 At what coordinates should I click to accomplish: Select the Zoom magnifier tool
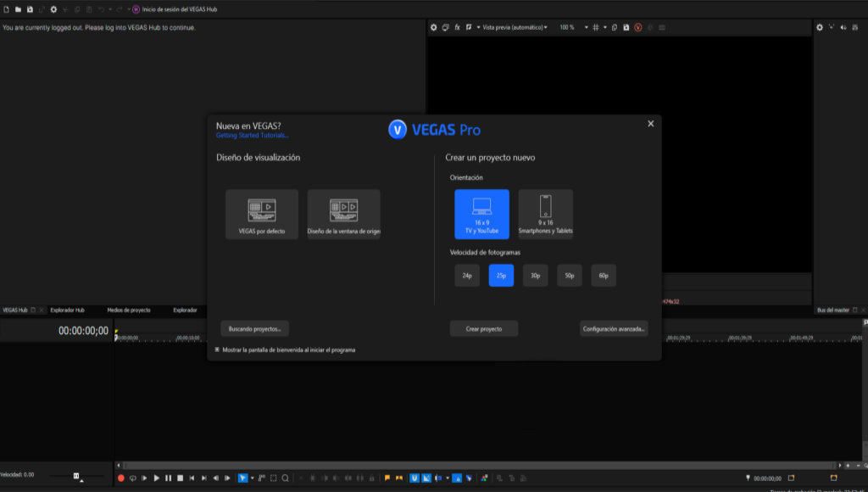point(285,478)
